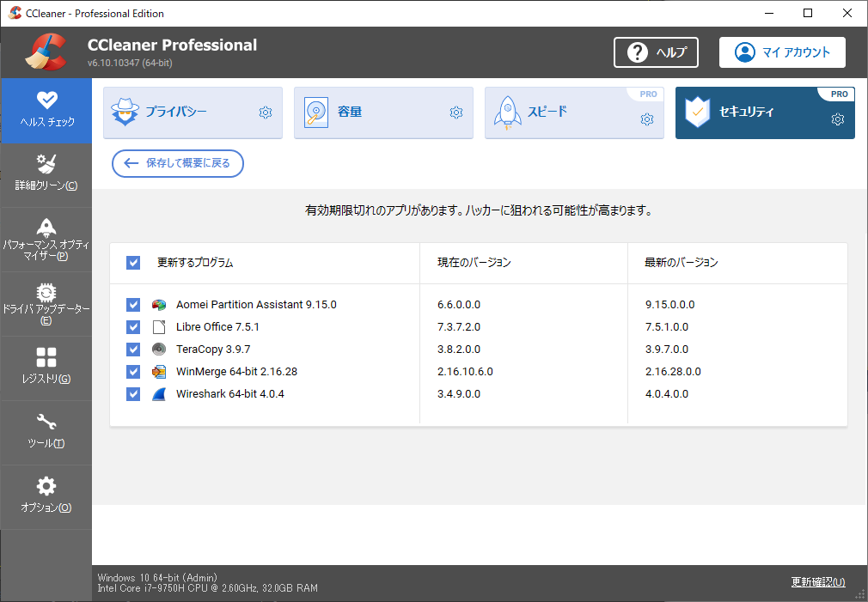Image resolution: width=868 pixels, height=602 pixels.
Task: Minimize the CCleaner window
Action: point(769,13)
